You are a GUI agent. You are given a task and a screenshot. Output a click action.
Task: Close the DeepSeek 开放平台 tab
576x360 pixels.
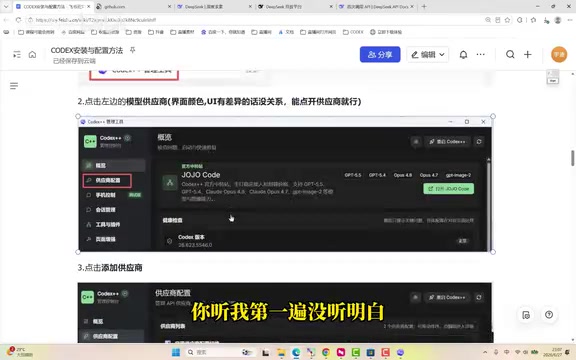pos(331,7)
